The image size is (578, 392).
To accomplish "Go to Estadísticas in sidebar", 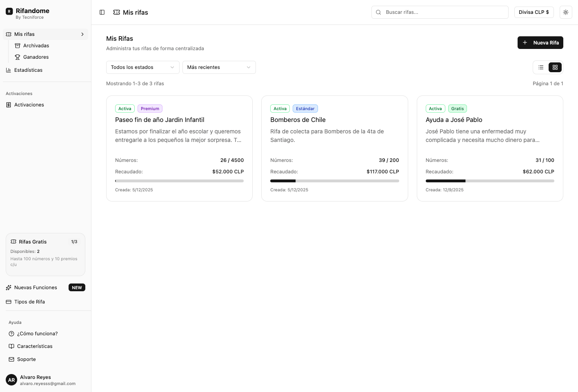I will (x=28, y=70).
